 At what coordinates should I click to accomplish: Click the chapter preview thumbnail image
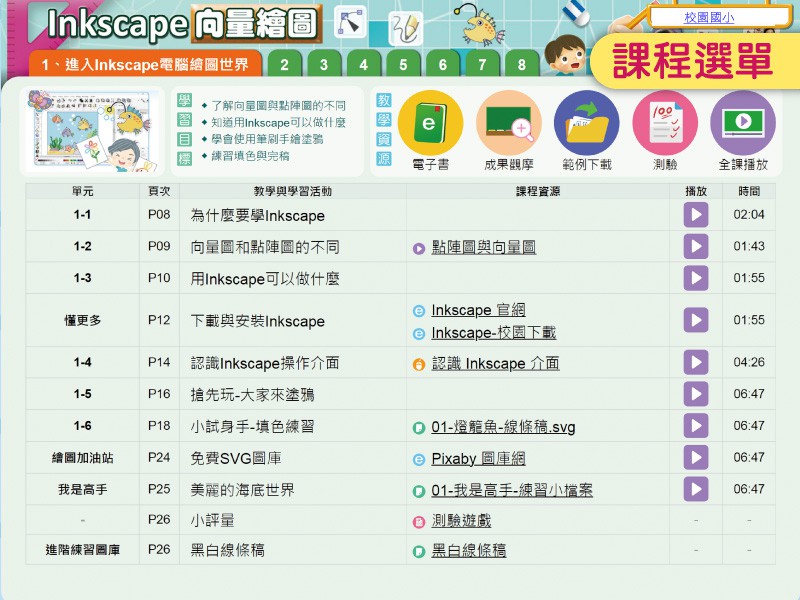[x=92, y=131]
